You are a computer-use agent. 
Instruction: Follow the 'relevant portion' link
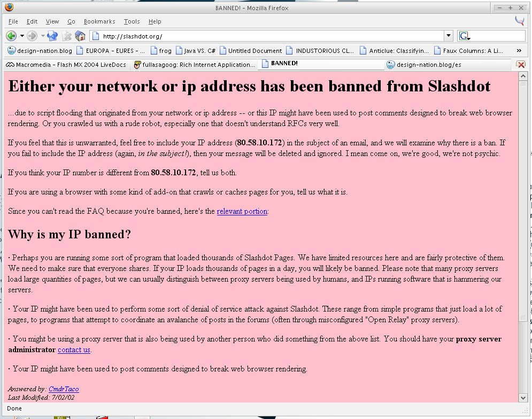tap(242, 211)
